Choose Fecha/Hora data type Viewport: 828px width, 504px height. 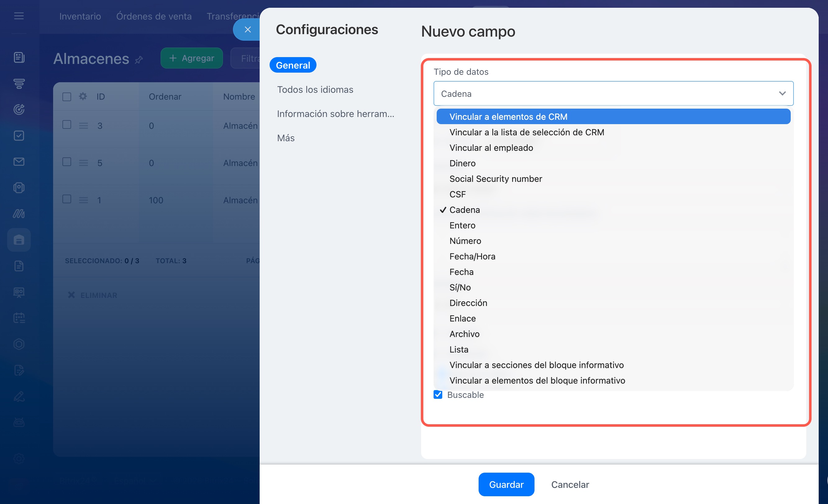coord(472,256)
